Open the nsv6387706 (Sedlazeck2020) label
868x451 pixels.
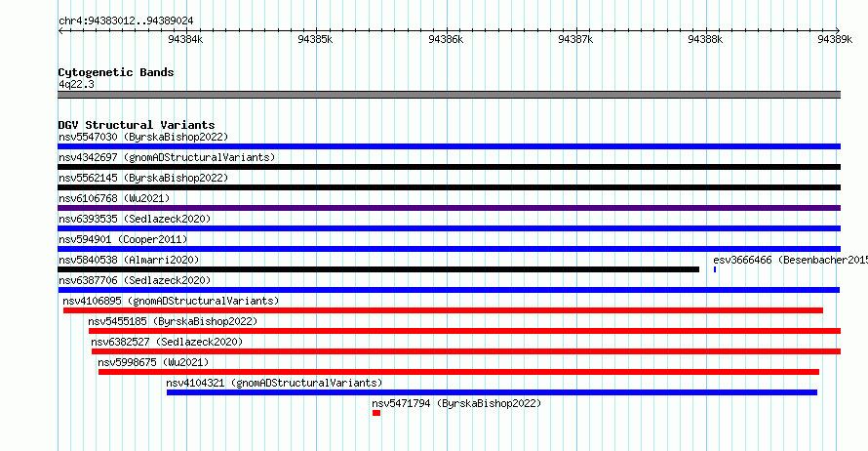135,280
